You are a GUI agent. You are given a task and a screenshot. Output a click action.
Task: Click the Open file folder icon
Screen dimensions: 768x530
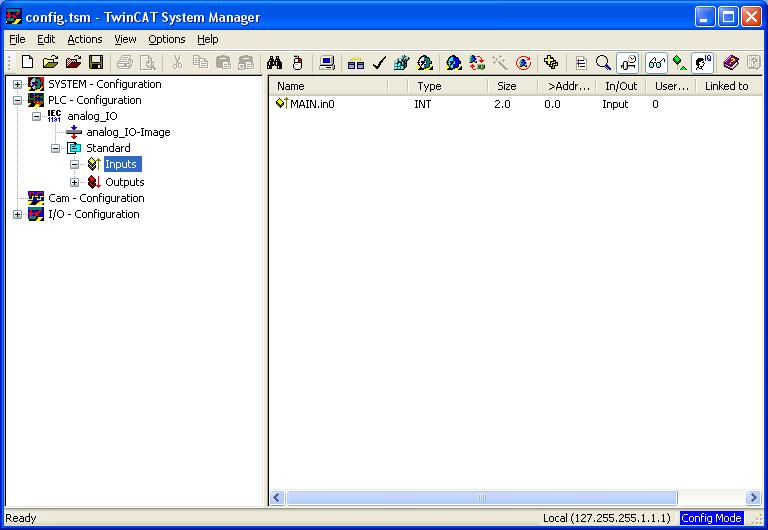click(50, 62)
